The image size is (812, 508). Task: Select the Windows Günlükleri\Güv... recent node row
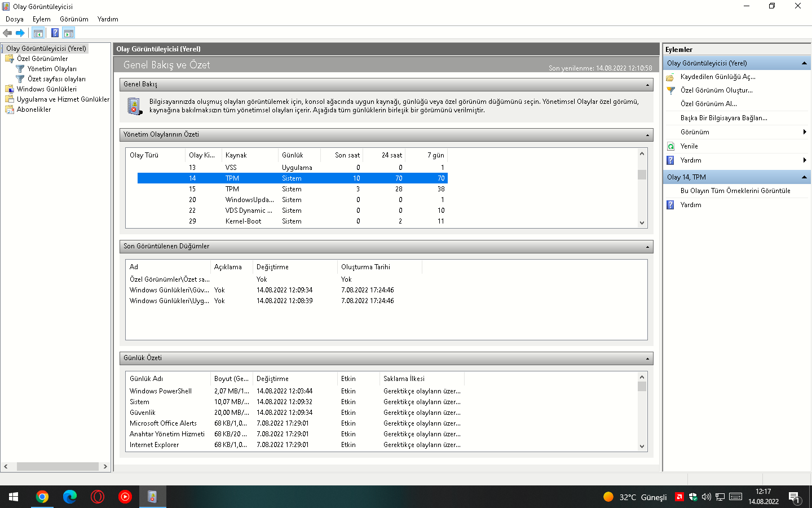coord(274,290)
